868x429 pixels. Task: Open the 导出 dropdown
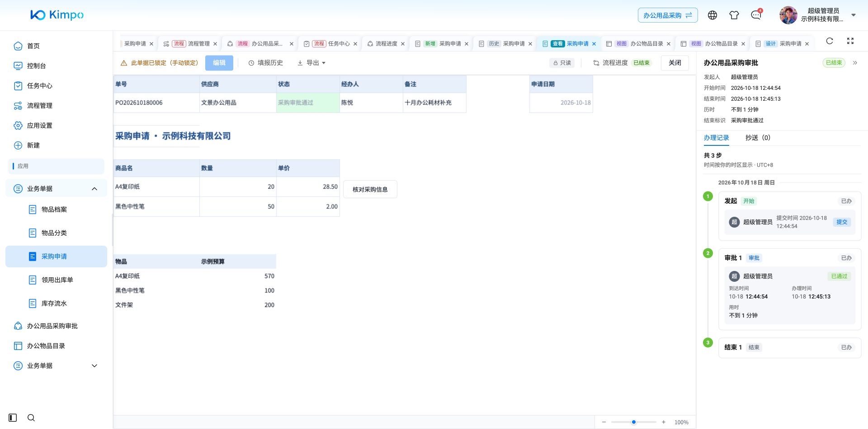pyautogui.click(x=311, y=63)
